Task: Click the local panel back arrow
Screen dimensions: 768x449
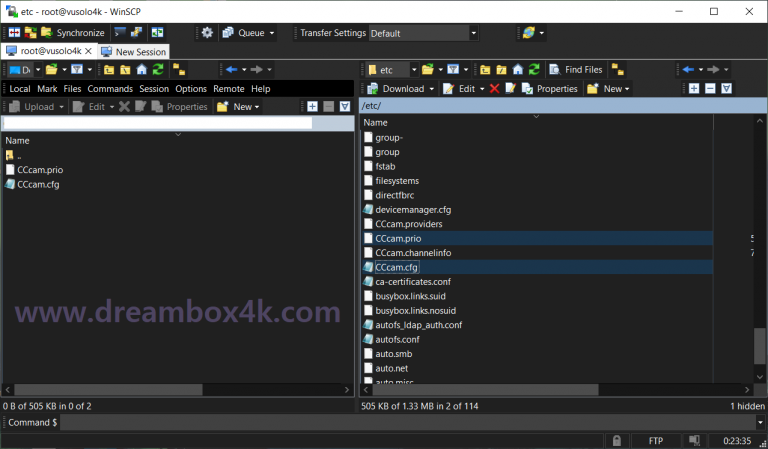Action: coord(232,70)
